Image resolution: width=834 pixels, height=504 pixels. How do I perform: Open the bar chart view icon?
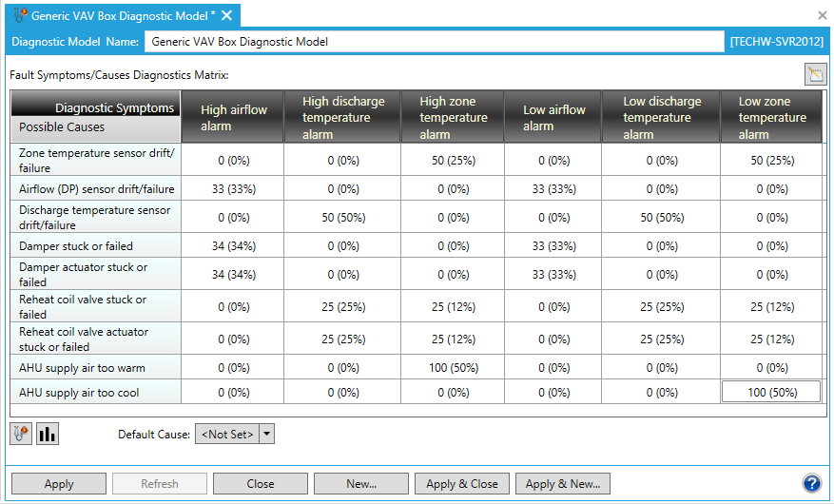click(x=48, y=434)
